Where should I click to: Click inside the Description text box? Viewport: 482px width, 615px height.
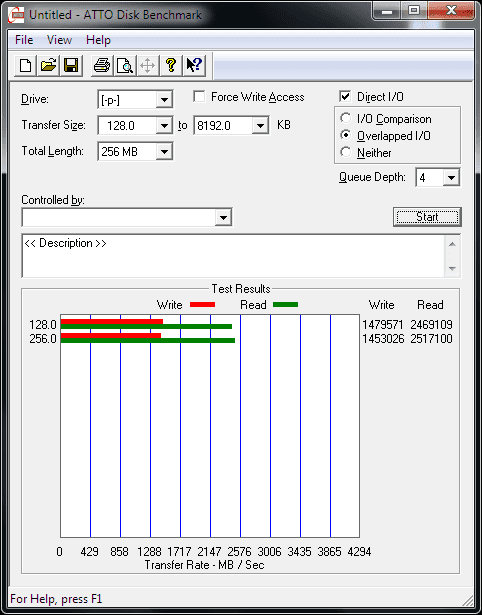pos(234,256)
